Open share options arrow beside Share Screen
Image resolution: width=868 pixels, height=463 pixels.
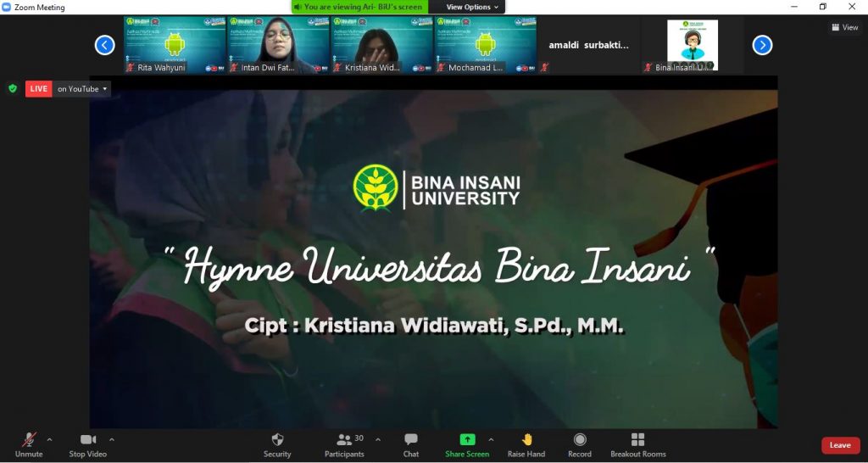pos(491,440)
